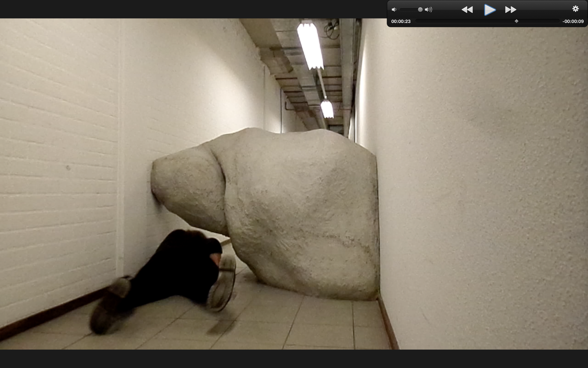
Task: Click the diamond playhead on the timeline
Action: click(516, 21)
